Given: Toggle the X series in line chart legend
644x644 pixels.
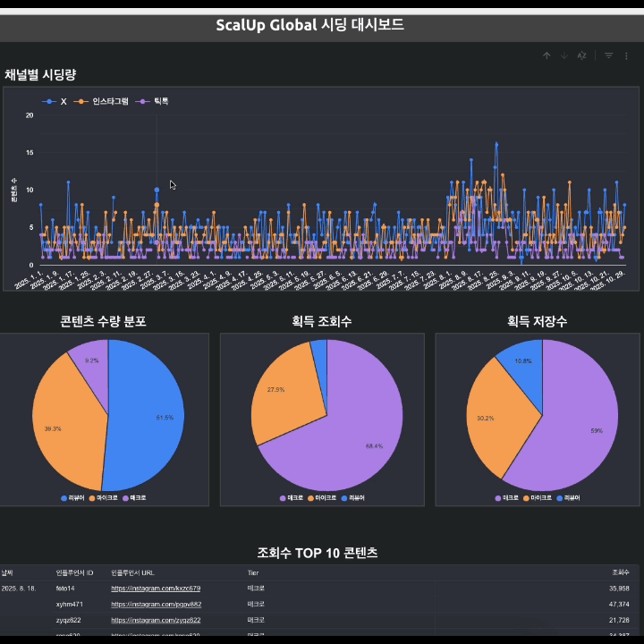Looking at the screenshot, I should point(55,101).
